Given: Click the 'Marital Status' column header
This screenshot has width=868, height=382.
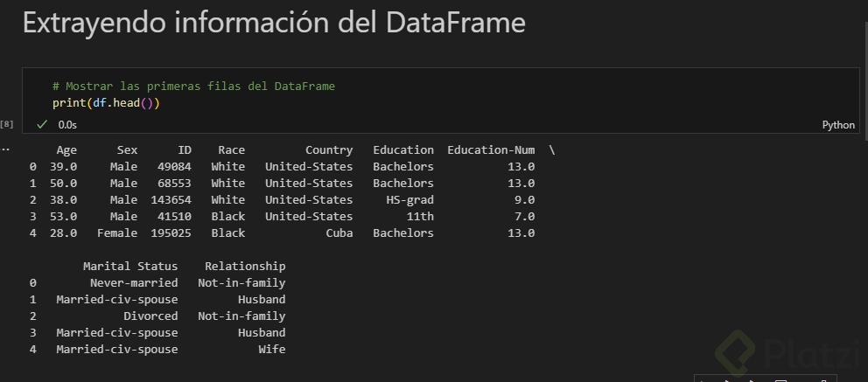Looking at the screenshot, I should point(130,267).
